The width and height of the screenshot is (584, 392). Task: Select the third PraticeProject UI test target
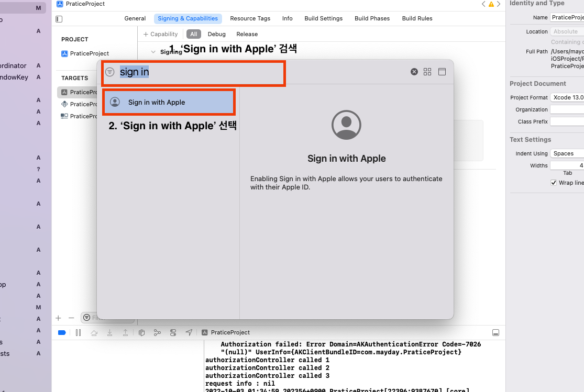(x=78, y=116)
